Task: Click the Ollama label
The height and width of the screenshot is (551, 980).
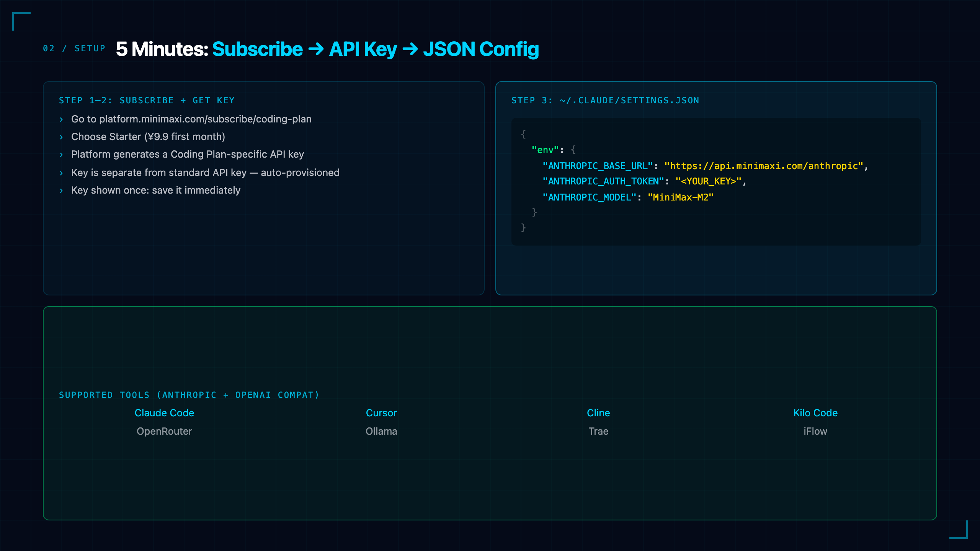Action: [x=381, y=431]
